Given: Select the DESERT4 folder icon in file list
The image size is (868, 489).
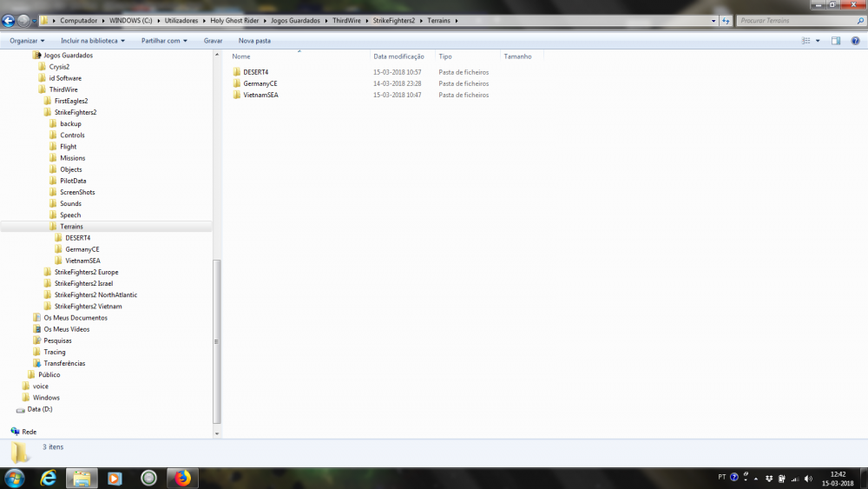Looking at the screenshot, I should point(237,72).
